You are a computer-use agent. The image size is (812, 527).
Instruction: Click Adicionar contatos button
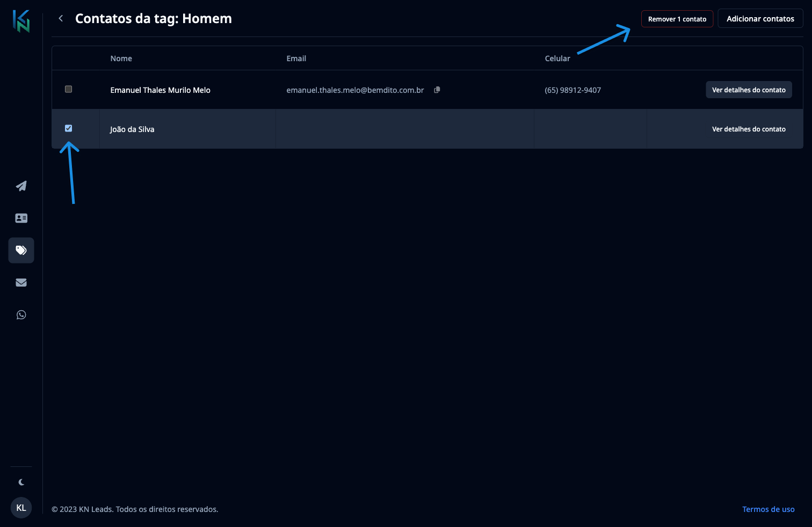tap(760, 18)
